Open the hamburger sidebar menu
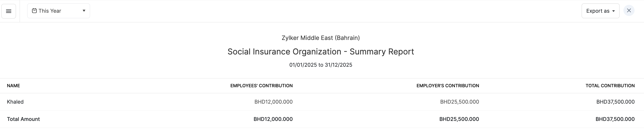The width and height of the screenshot is (644, 138). 9,11
